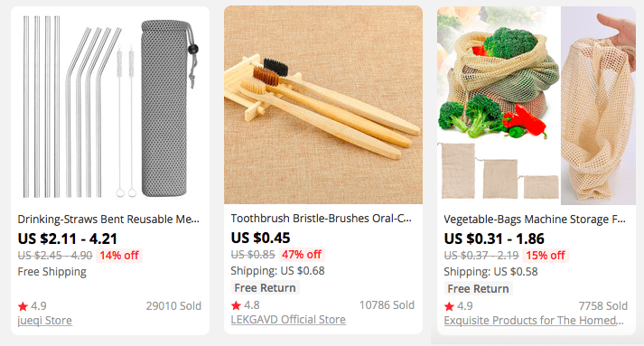Click the drinking straws product image

click(x=110, y=106)
